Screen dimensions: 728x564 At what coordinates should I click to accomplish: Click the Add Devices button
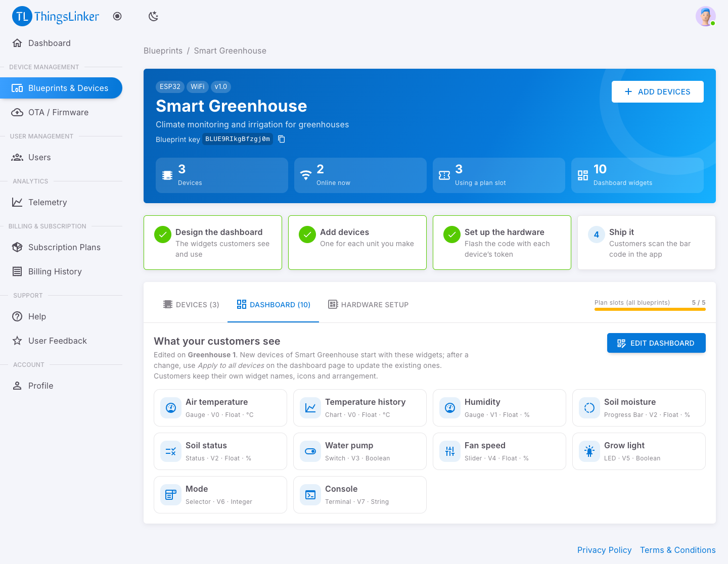pyautogui.click(x=657, y=91)
